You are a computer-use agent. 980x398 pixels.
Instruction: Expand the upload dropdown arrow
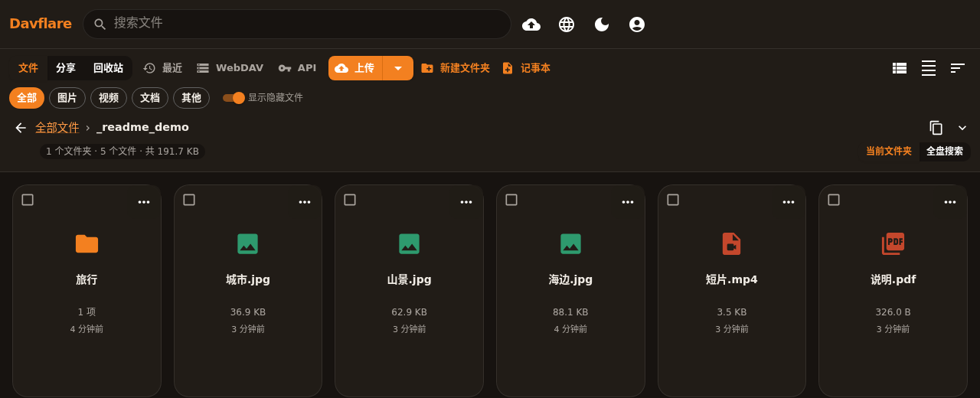(x=398, y=68)
